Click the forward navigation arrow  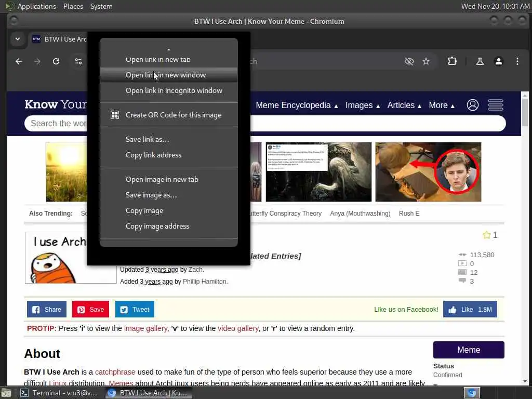37,61
